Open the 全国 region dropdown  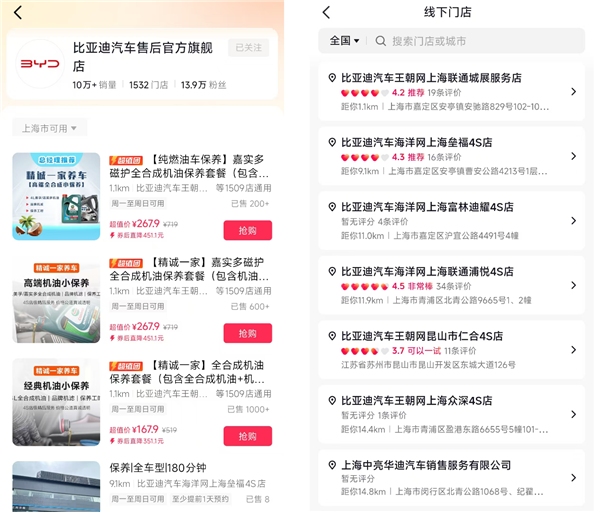(344, 41)
